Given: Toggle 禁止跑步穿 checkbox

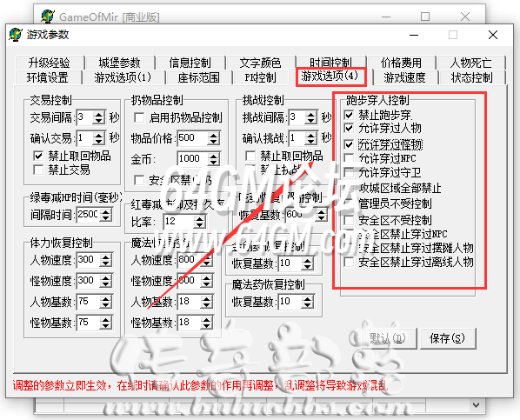Looking at the screenshot, I should (349, 115).
